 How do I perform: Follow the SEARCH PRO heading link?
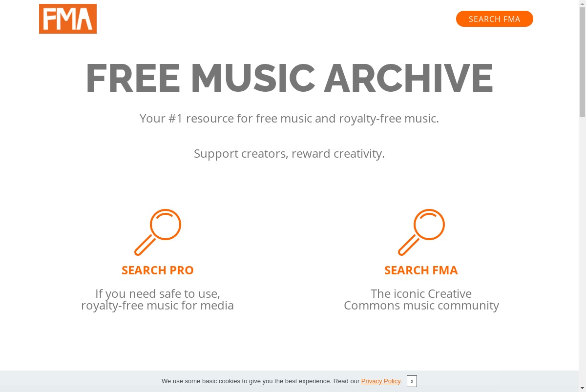(x=158, y=270)
